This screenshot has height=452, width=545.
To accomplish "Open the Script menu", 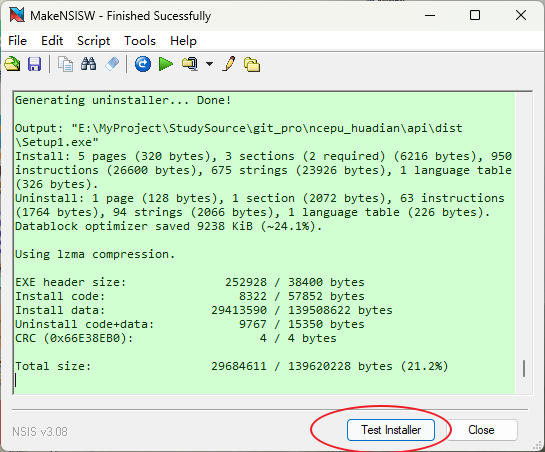I will (x=93, y=41).
